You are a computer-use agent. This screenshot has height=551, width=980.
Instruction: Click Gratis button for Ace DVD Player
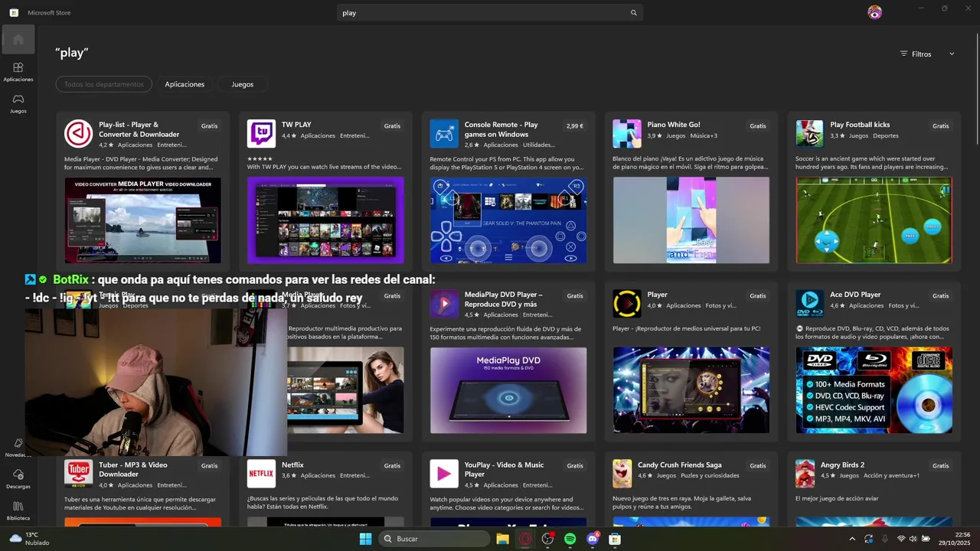click(x=941, y=296)
